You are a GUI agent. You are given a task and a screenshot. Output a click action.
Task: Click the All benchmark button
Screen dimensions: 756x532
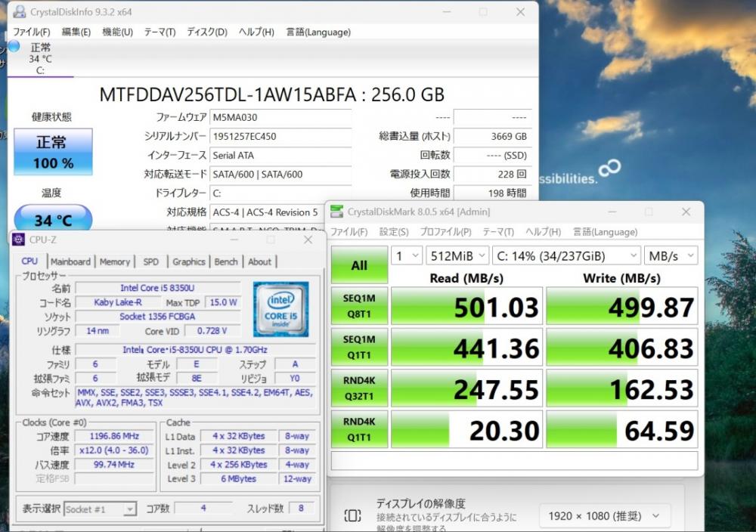(x=359, y=265)
